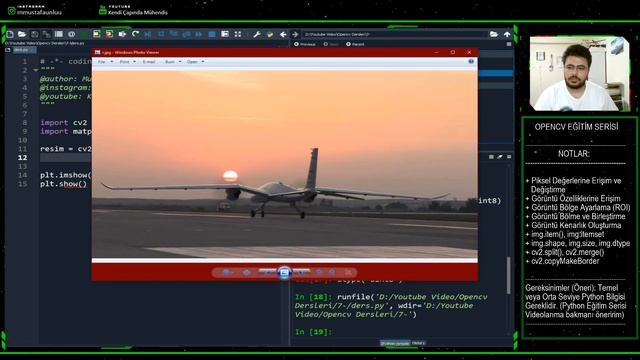
Task: Click the Maximize current pane icon
Action: (x=225, y=35)
